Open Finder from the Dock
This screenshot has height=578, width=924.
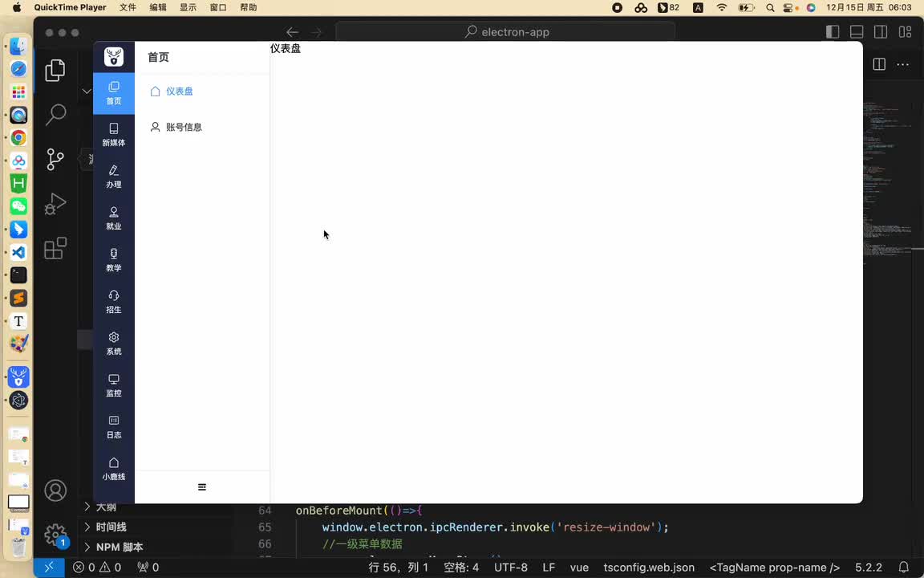pos(18,46)
